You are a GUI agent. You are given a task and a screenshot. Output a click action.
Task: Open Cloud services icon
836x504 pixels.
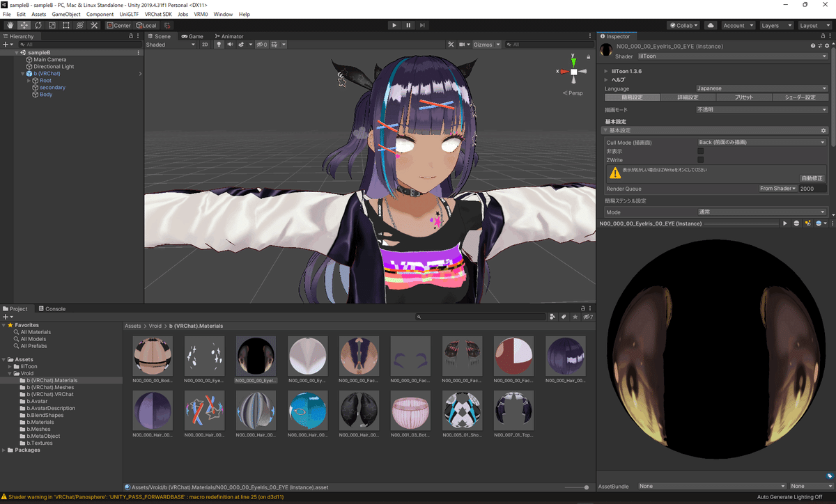[711, 25]
